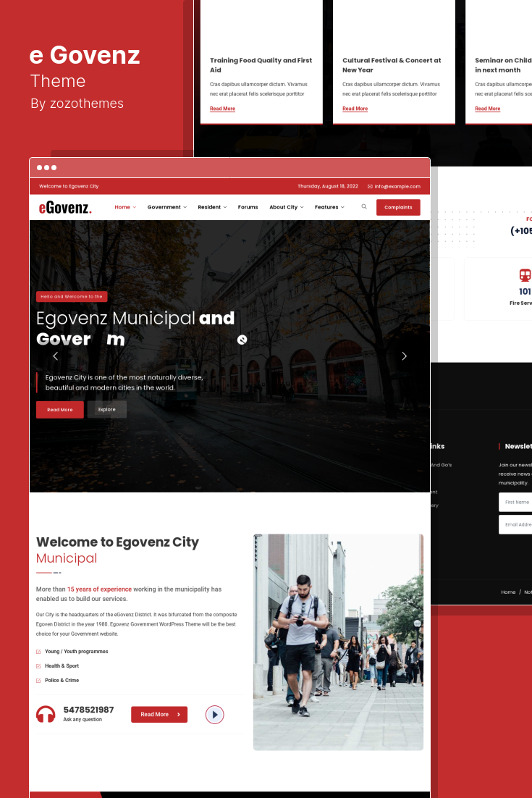Click checkmark icon beside Health & Sport
The image size is (532, 798).
click(38, 665)
